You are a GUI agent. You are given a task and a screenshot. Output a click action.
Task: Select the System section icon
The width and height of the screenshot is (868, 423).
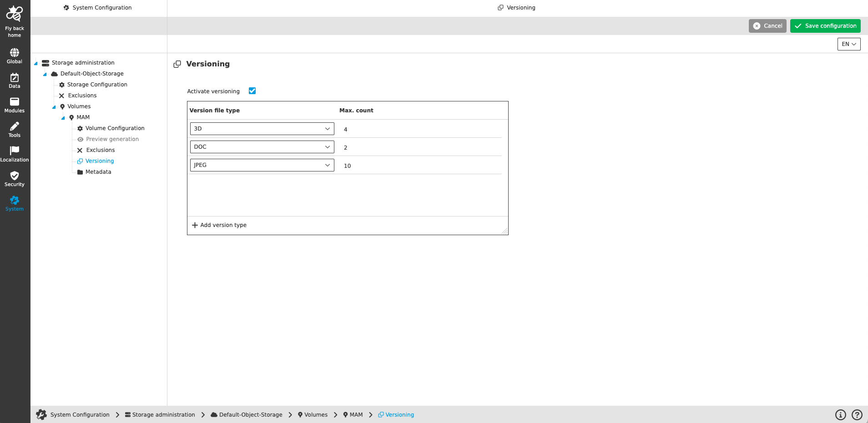pos(14,201)
